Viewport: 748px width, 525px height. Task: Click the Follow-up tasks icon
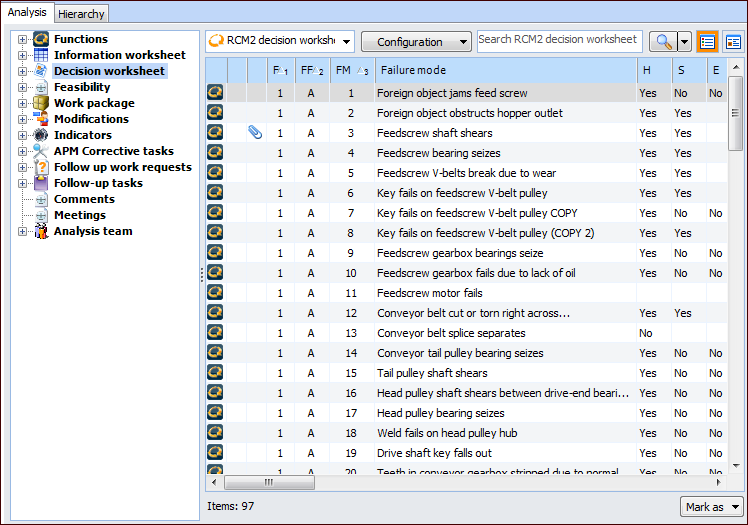tap(41, 183)
